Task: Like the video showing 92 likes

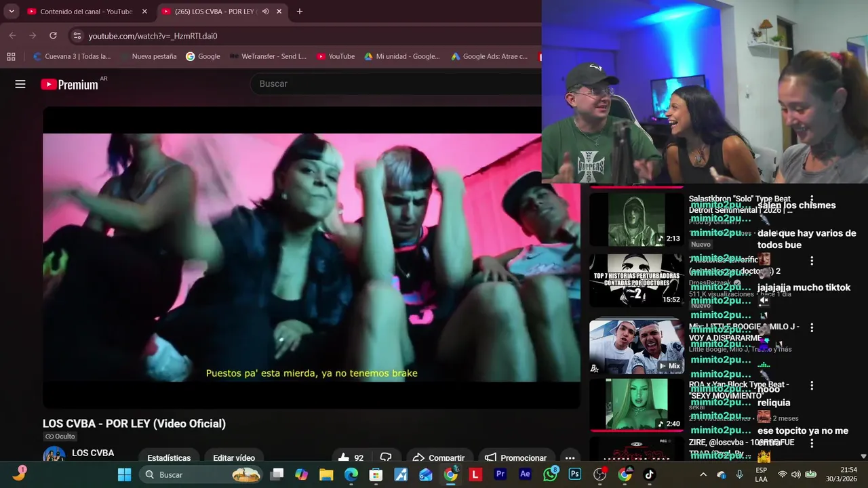Action: click(351, 457)
